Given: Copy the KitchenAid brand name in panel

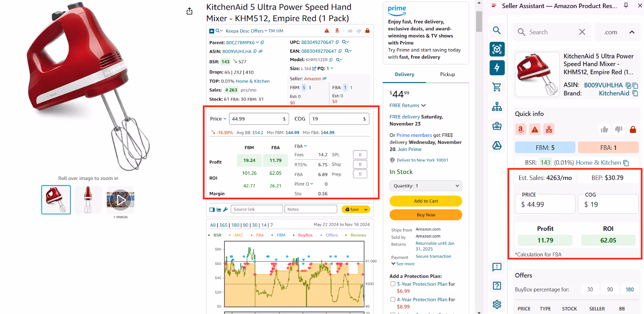Looking at the screenshot, I should (635, 93).
